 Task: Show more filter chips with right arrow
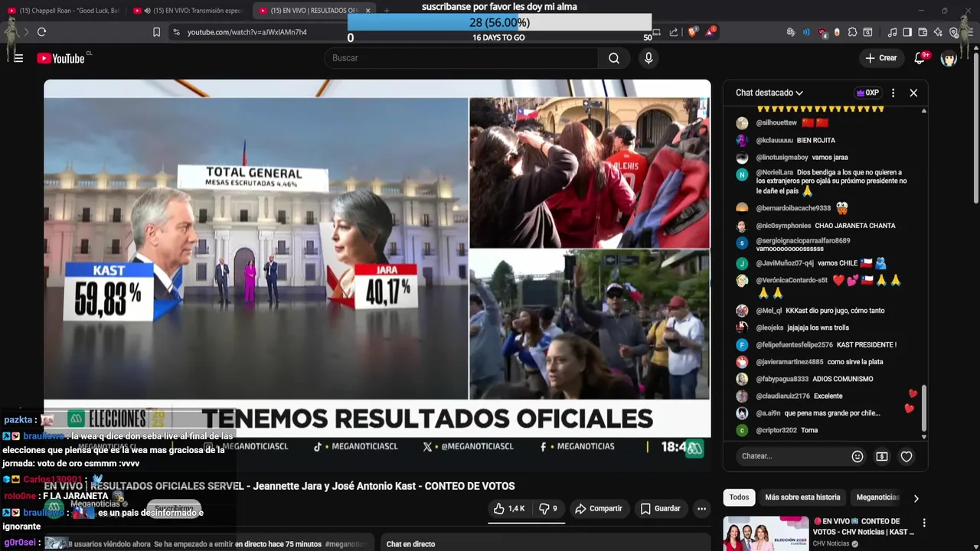tap(916, 498)
